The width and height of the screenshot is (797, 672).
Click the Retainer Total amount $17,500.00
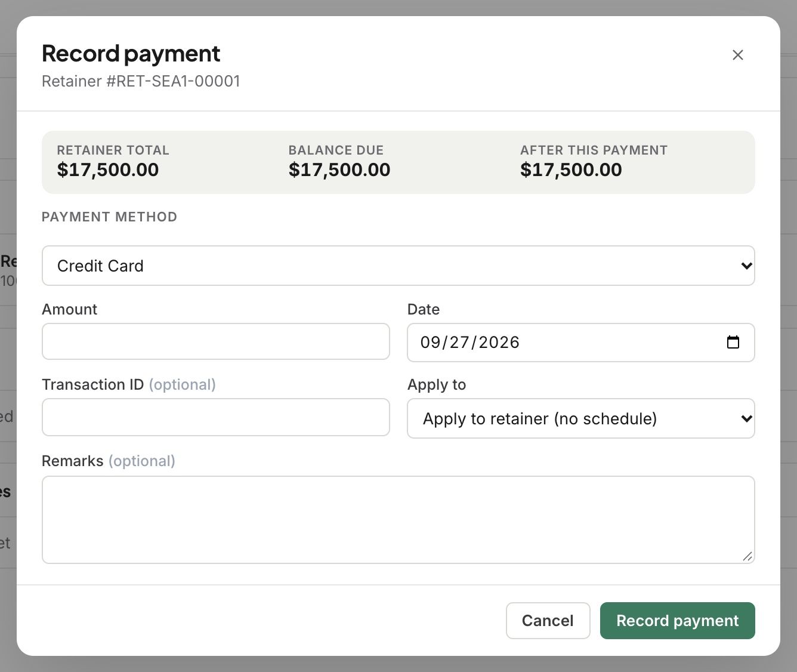tap(108, 169)
